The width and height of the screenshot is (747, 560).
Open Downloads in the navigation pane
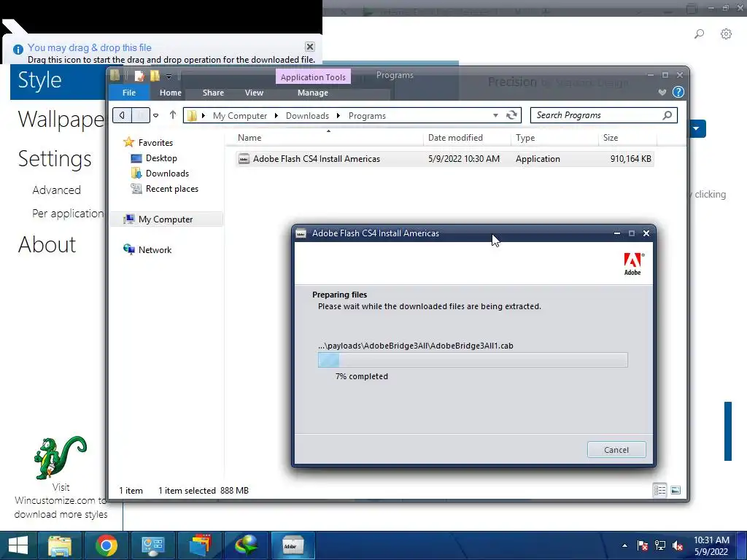(167, 174)
